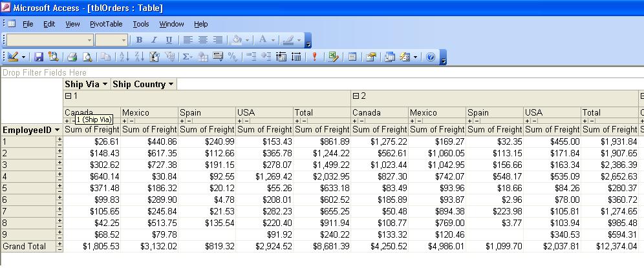Image resolution: width=644 pixels, height=268 pixels.
Task: Open the AutoCalc sigma button
Action: (x=188, y=57)
